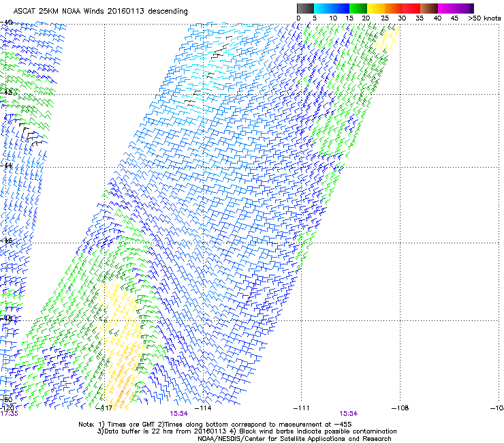Click the '-108' longitude label
Image resolution: width=504 pixels, height=443 pixels.
(400, 408)
